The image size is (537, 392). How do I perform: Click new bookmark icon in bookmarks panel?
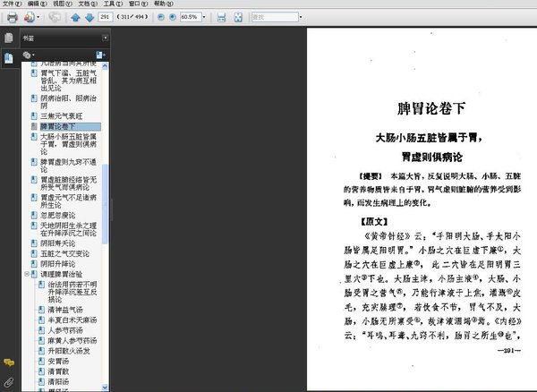tap(100, 55)
